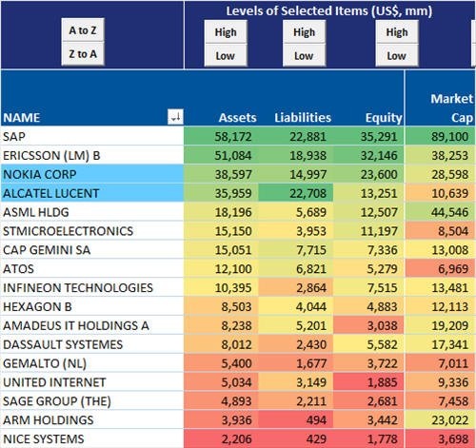
Task: Select ASML HLDG name cell
Action: pyautogui.click(x=92, y=212)
